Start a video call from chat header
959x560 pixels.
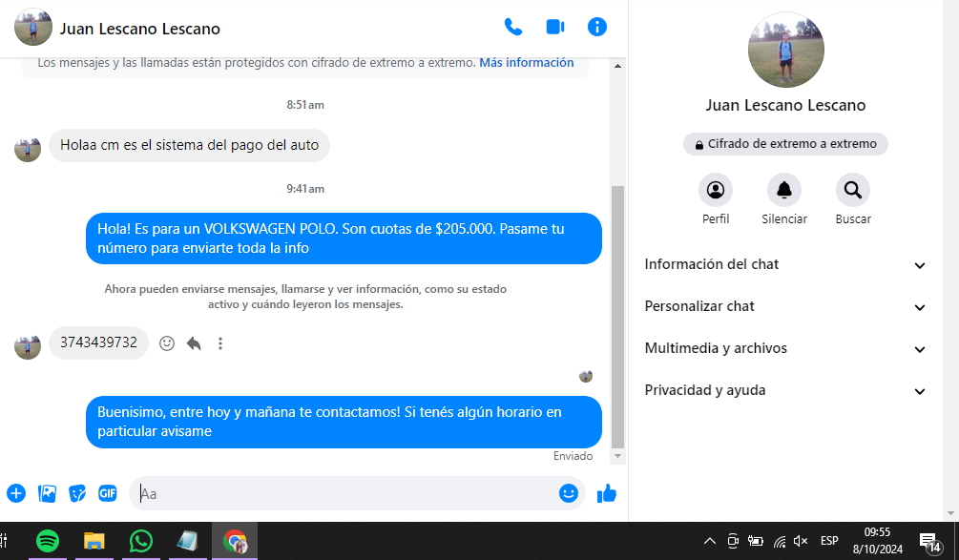(555, 27)
